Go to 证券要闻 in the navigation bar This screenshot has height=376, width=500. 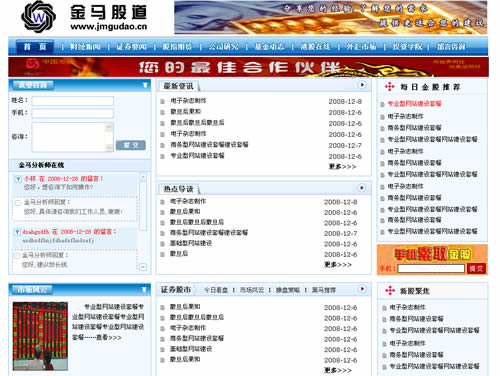[131, 47]
